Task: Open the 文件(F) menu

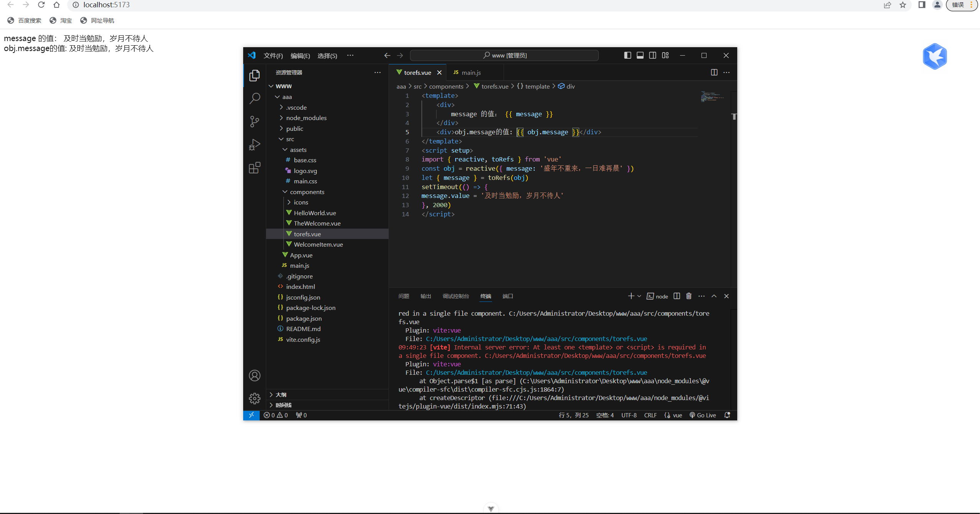Action: click(273, 56)
